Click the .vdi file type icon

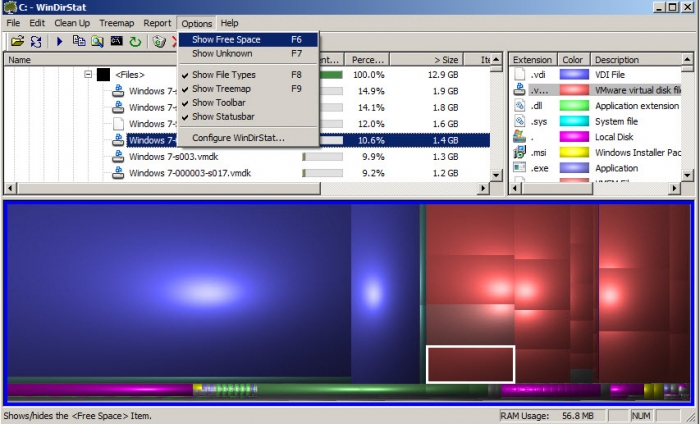520,74
